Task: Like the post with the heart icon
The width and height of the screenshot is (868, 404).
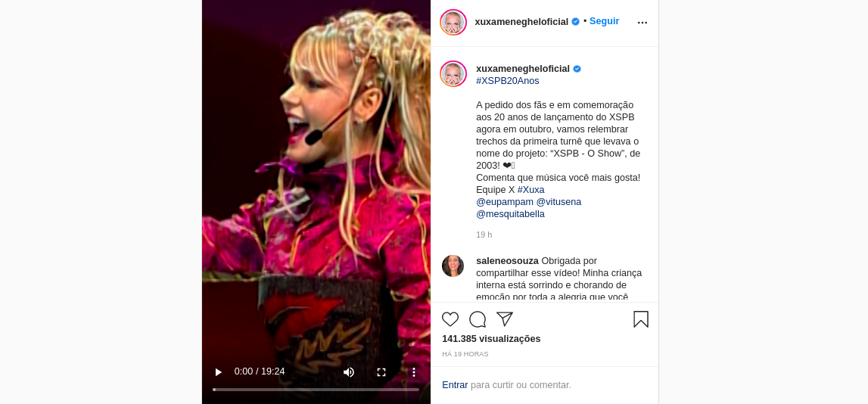Action: click(450, 319)
